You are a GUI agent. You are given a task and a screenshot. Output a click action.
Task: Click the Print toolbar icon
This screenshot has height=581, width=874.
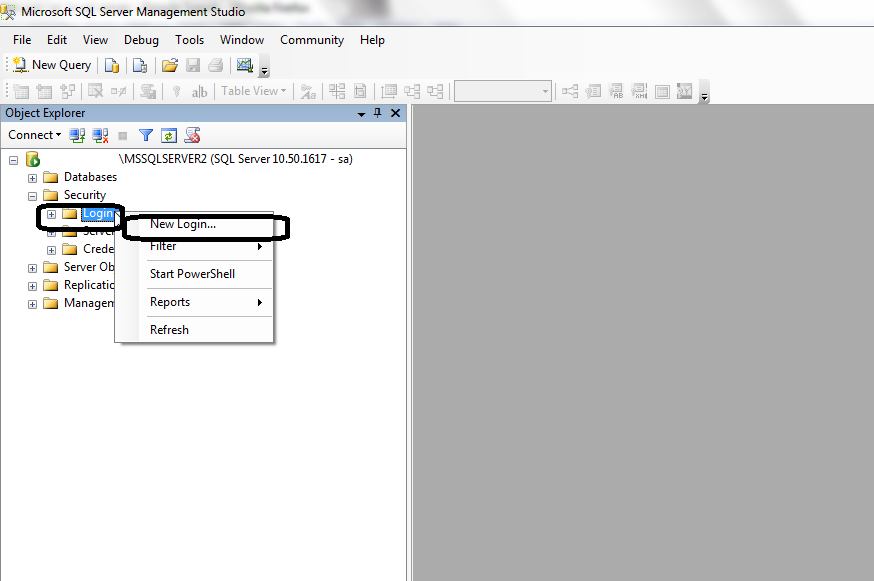point(215,64)
